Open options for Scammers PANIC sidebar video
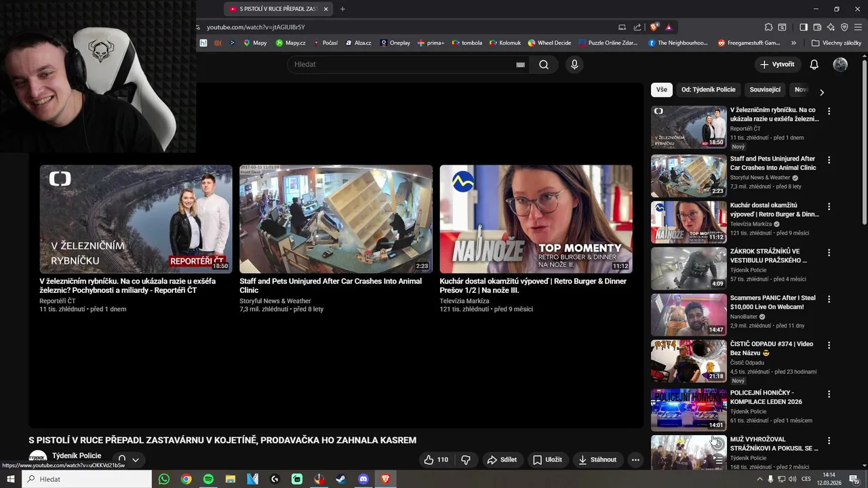The height and width of the screenshot is (488, 868). (829, 299)
